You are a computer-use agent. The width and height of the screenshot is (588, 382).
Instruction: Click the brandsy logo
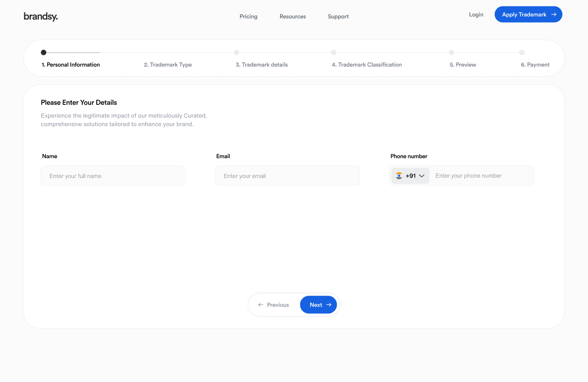(40, 17)
